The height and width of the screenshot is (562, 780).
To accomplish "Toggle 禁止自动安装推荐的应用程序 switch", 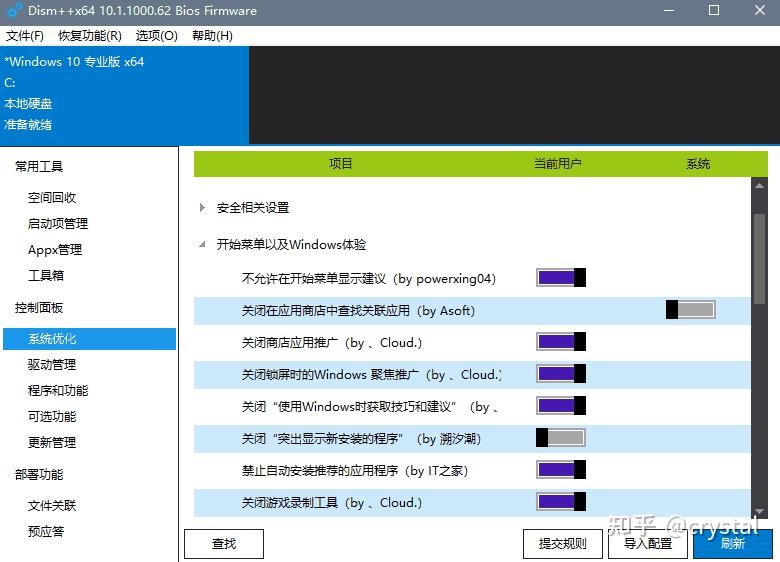I will point(561,469).
